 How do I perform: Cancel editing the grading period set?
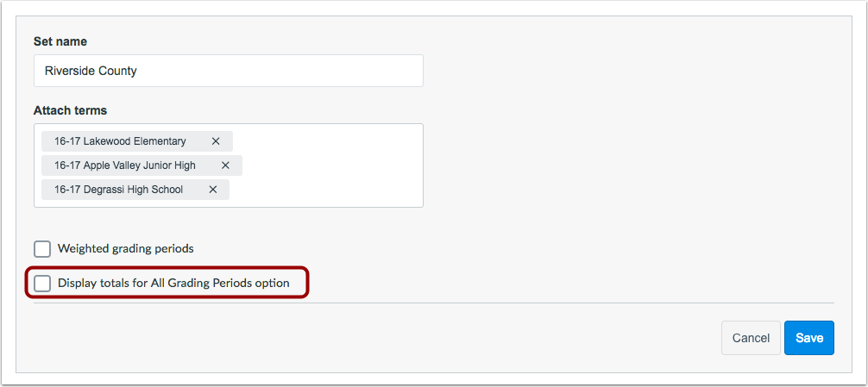pos(751,338)
